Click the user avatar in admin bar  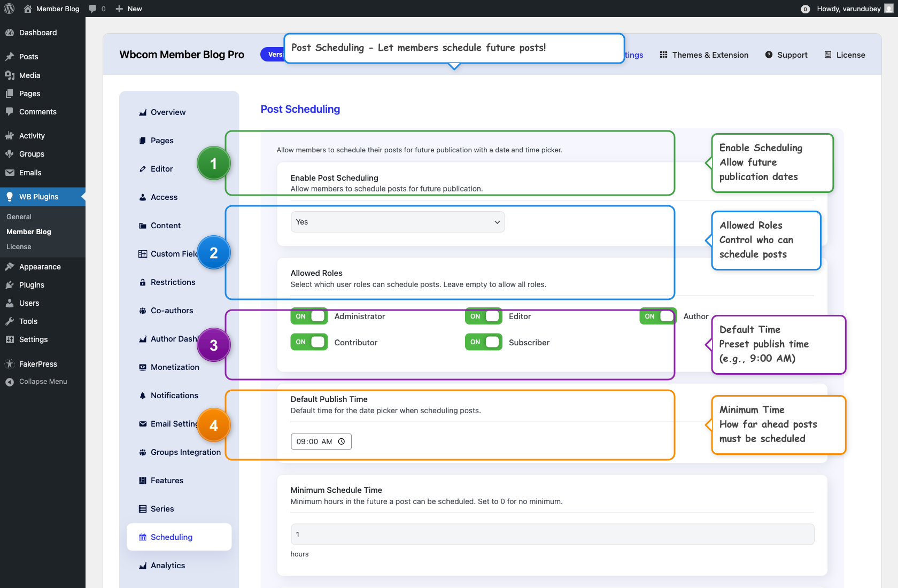coord(889,9)
